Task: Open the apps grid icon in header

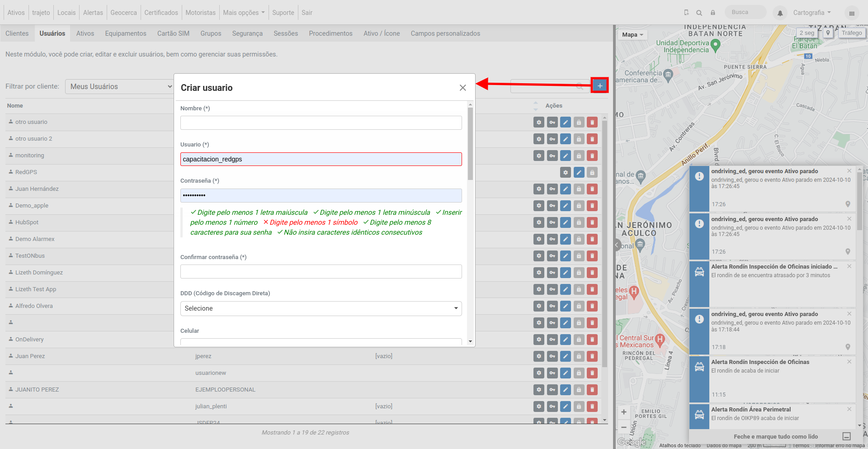Action: 852,13
